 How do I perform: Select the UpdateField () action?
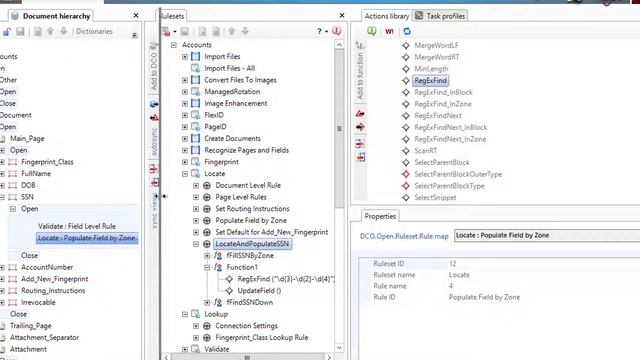point(259,291)
